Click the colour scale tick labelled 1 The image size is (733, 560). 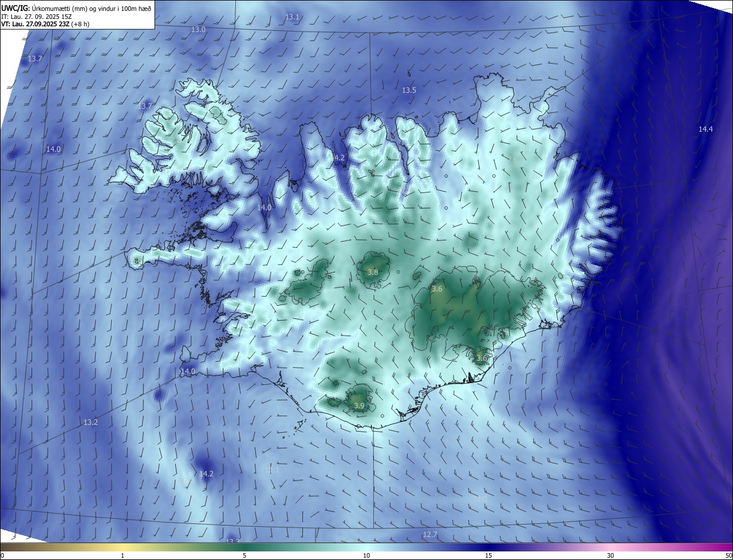[x=123, y=555]
